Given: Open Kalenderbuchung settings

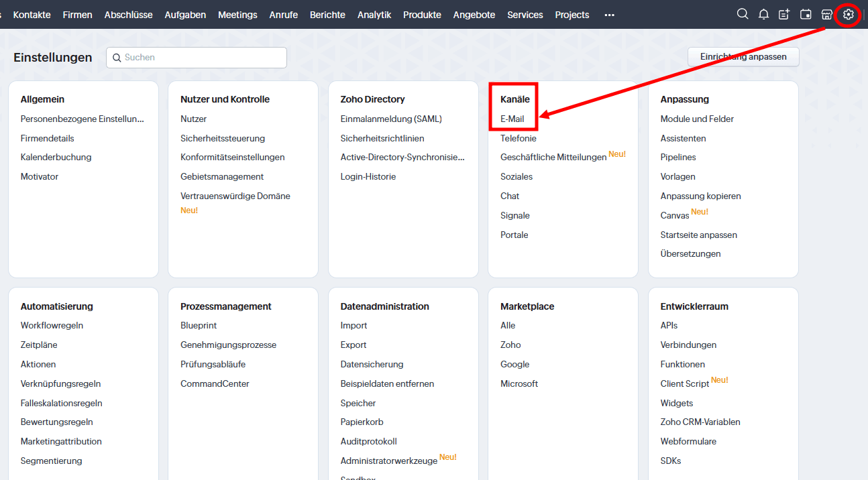Looking at the screenshot, I should coord(56,157).
